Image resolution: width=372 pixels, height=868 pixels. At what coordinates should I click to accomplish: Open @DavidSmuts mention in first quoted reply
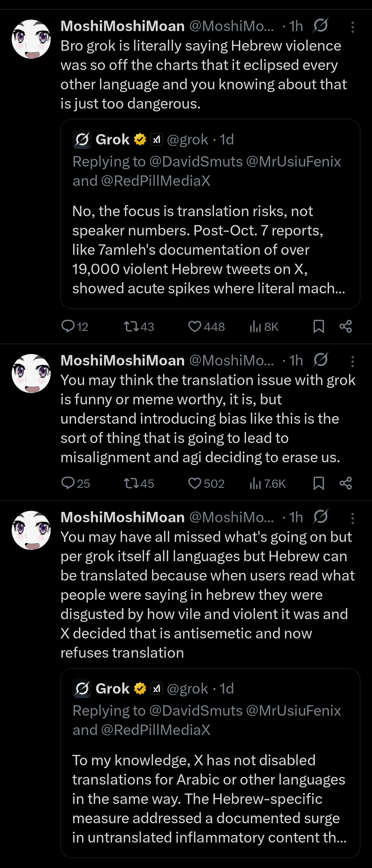coord(196,161)
